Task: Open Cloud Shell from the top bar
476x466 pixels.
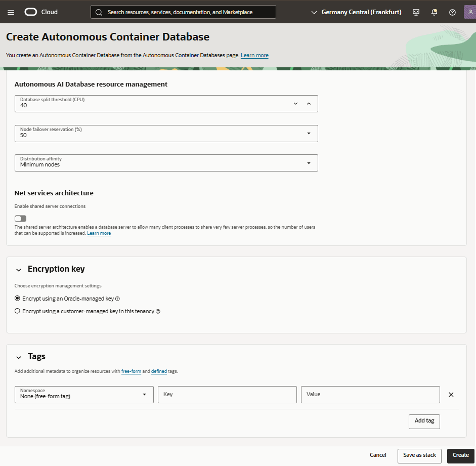Action: (415, 12)
